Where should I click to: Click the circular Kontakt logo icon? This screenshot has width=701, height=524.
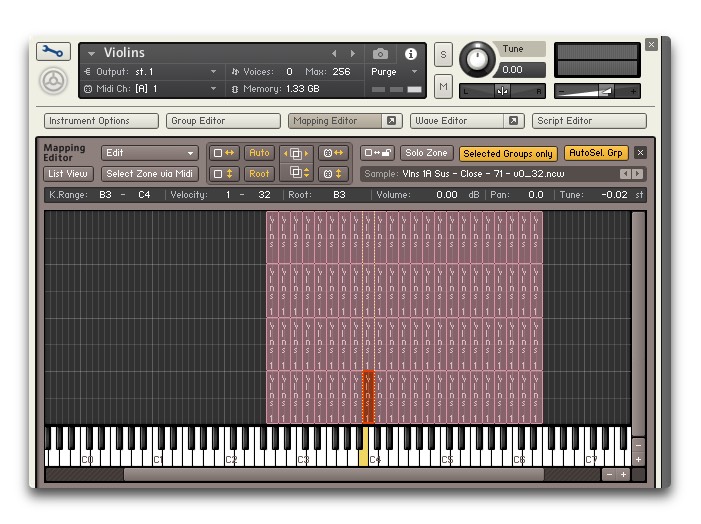coord(53,81)
